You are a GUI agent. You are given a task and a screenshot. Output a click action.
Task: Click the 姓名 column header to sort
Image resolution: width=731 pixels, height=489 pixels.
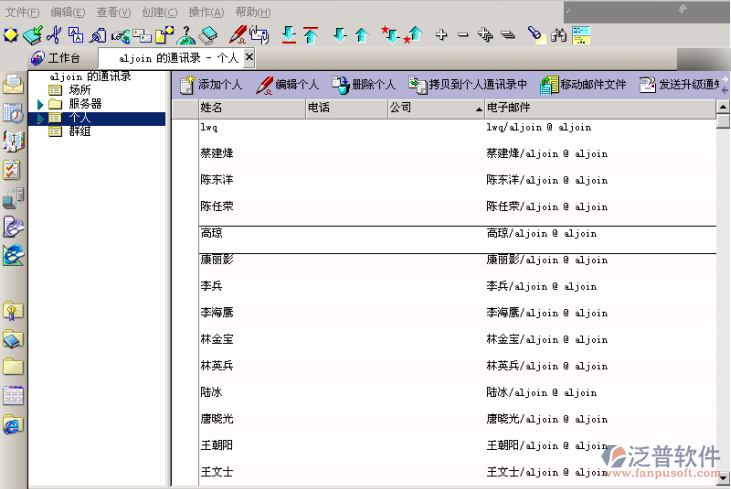click(250, 108)
